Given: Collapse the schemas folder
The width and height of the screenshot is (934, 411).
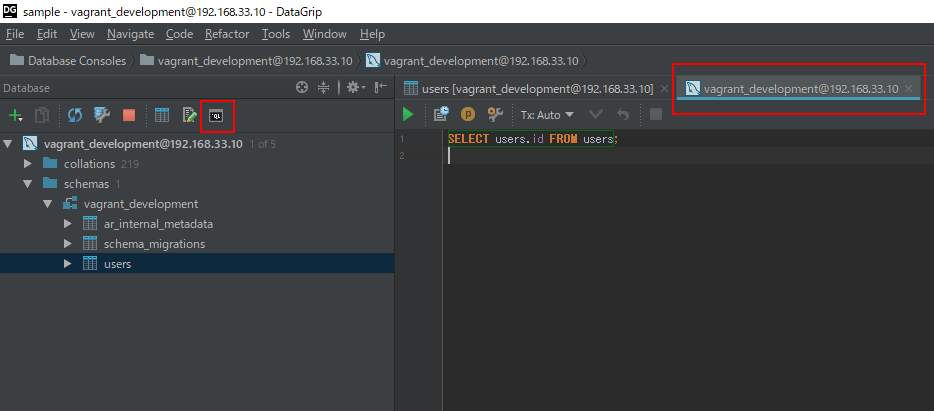Looking at the screenshot, I should click(27, 183).
